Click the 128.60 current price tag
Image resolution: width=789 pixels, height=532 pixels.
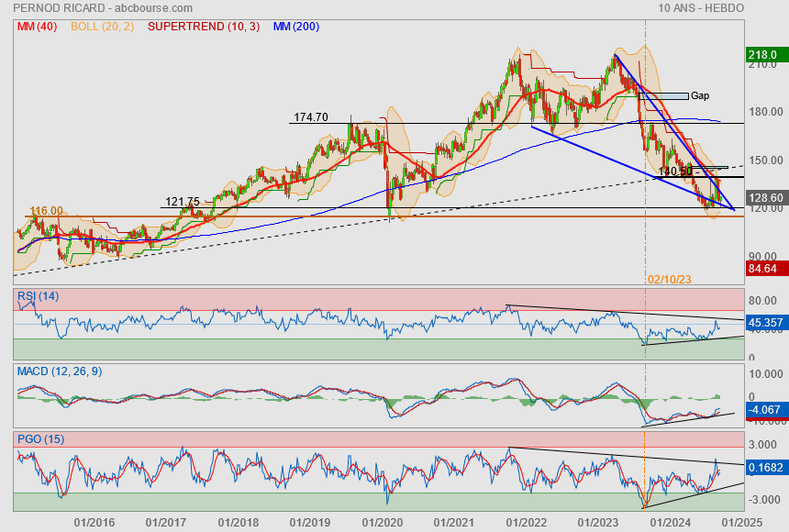click(x=768, y=198)
